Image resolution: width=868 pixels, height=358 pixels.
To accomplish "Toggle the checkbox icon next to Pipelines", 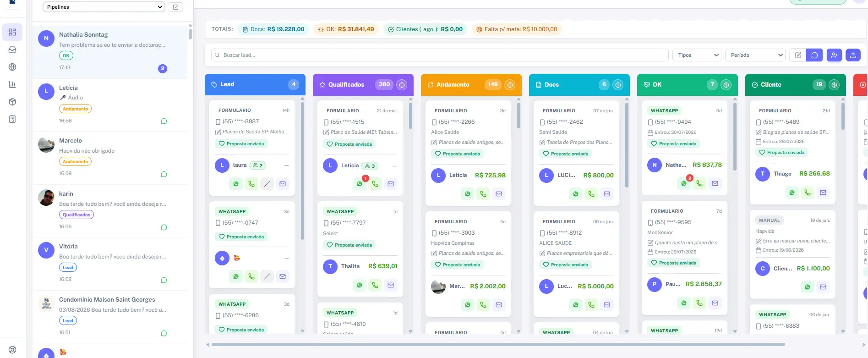I will (x=175, y=7).
